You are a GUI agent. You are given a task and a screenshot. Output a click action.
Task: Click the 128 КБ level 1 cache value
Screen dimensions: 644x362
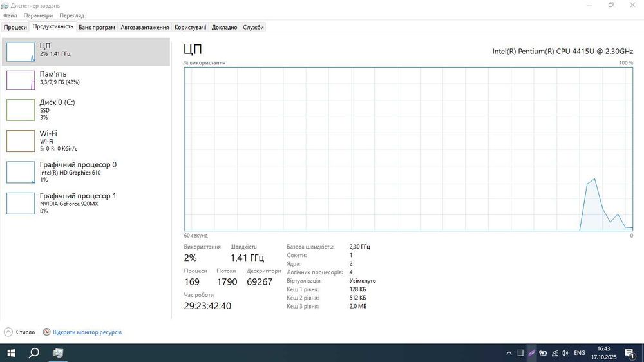[x=357, y=289]
